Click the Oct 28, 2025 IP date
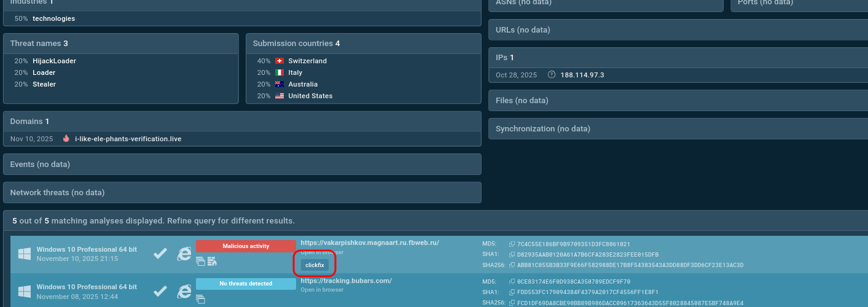The height and width of the screenshot is (307, 868). (516, 75)
